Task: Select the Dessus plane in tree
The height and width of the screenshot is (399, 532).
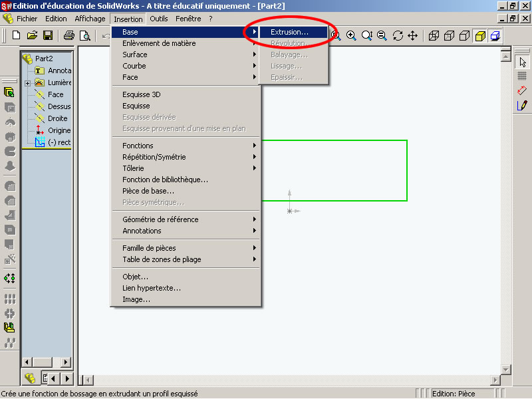Action: coord(53,106)
